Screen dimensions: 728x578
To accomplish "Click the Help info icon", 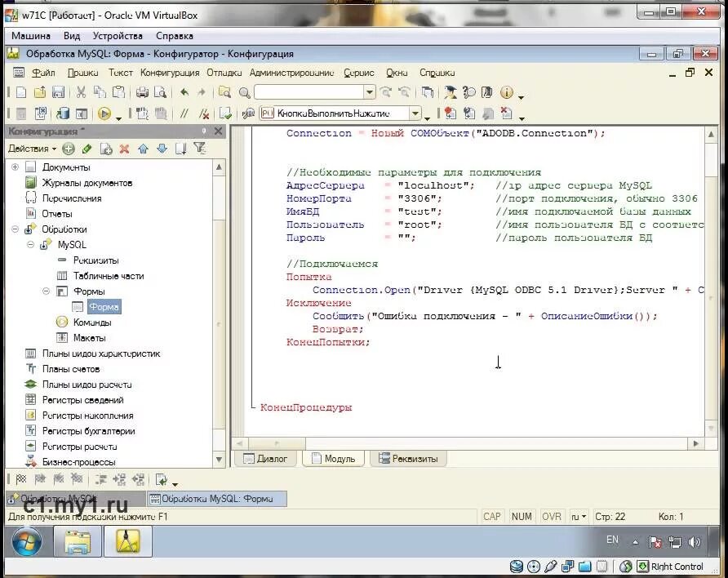I will coord(507,92).
